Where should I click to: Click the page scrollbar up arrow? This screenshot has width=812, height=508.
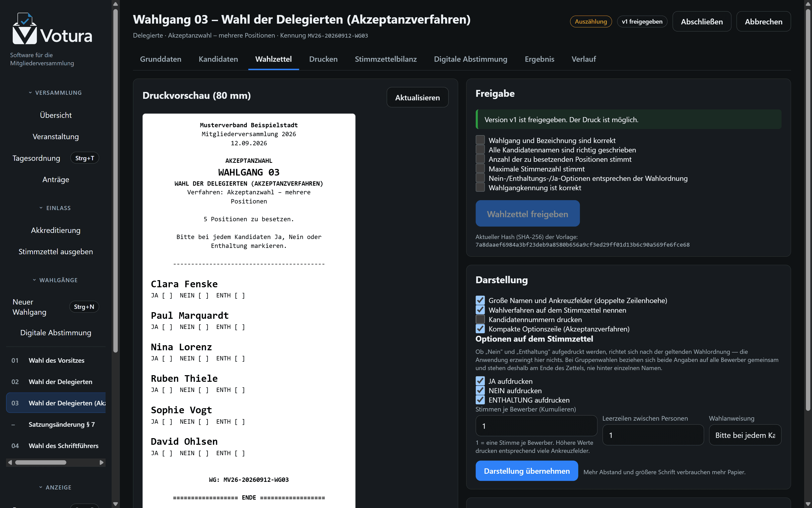(x=808, y=4)
